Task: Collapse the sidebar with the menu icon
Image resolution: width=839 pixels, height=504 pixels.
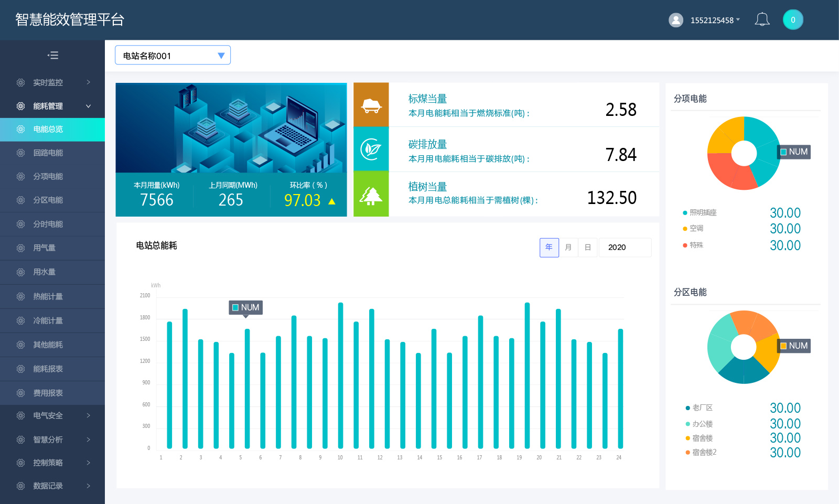Action: [52, 55]
